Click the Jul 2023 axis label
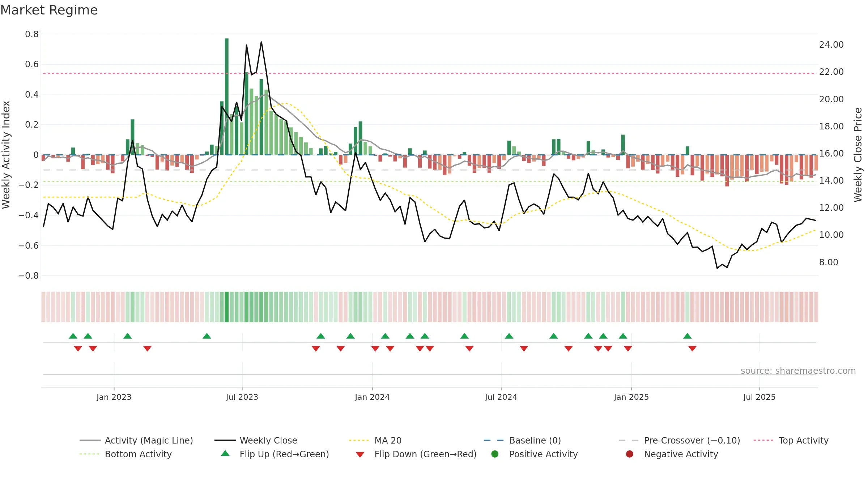Screen dimensions: 868x488 [242, 397]
